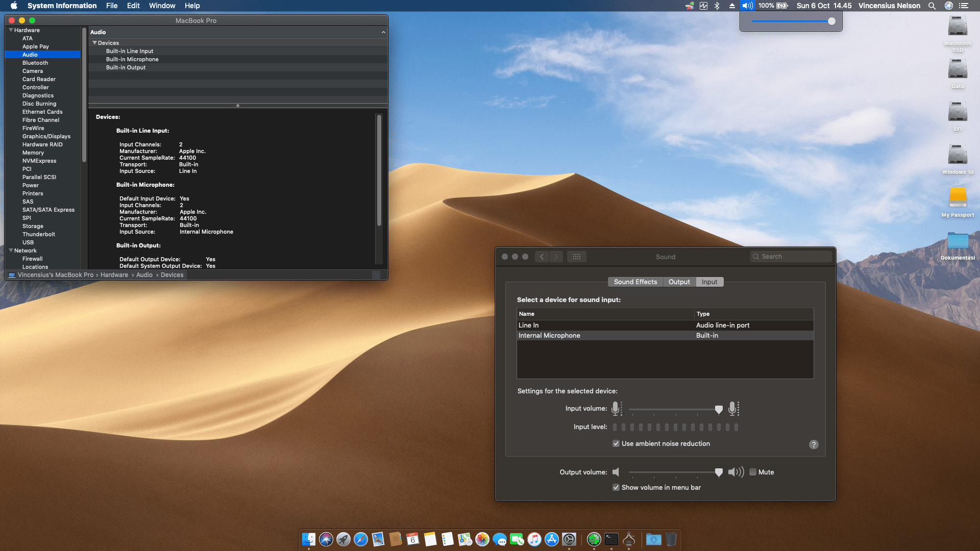Select Bluetooth in hardware sidebar

tap(35, 63)
